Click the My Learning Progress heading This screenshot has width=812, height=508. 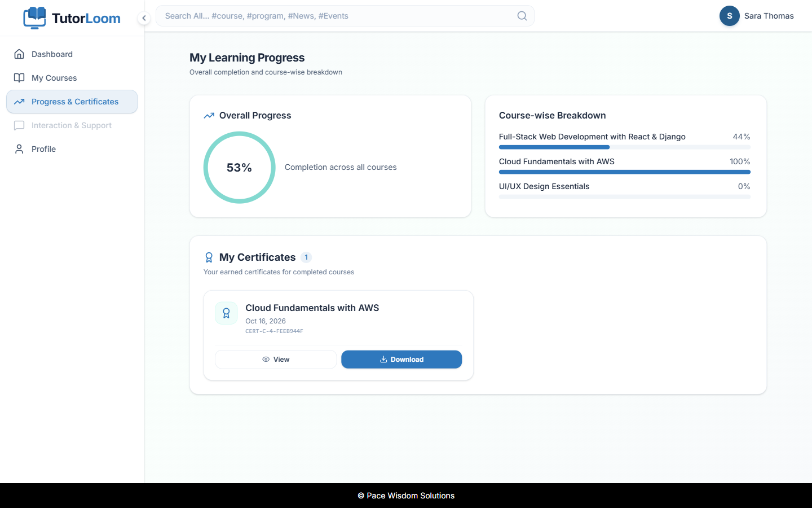(x=247, y=58)
